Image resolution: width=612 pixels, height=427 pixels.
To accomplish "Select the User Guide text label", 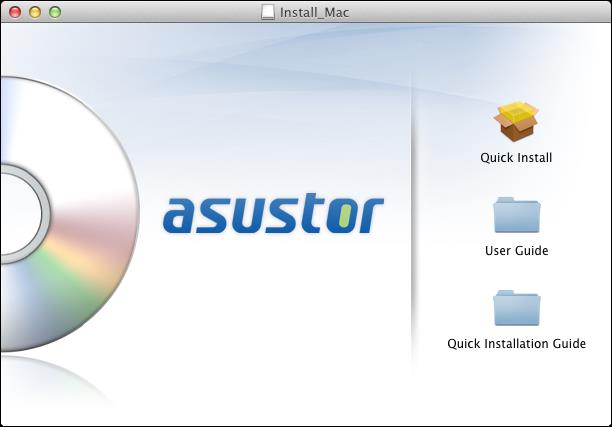I will (516, 251).
